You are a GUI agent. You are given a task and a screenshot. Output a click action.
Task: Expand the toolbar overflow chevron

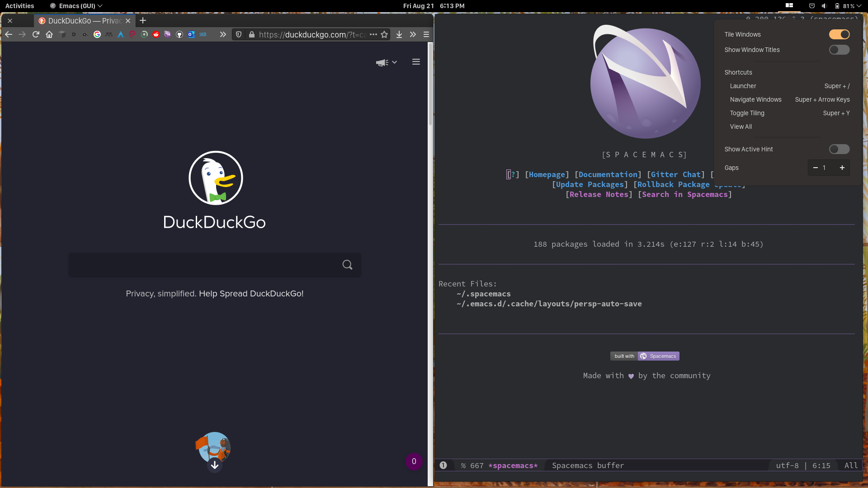coord(413,34)
